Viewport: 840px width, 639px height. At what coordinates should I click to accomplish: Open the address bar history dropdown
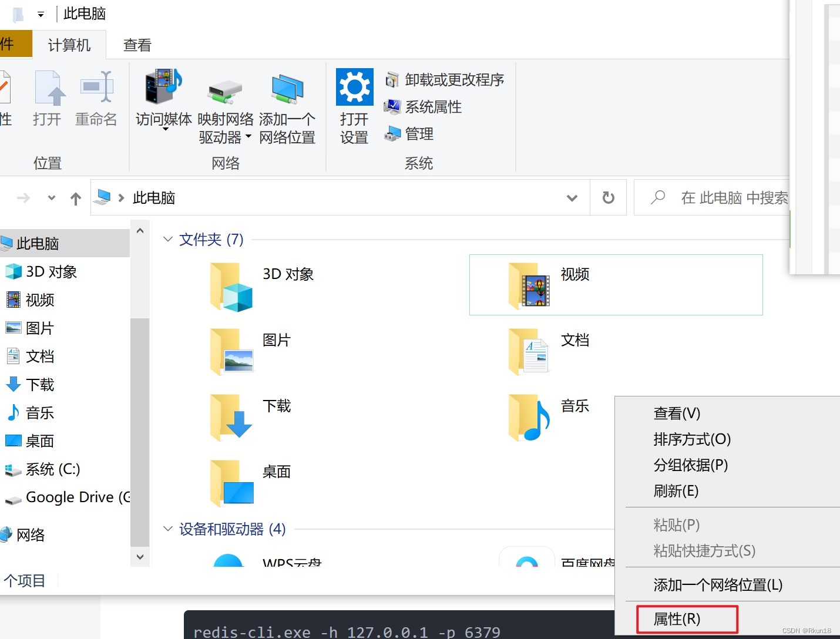(x=572, y=198)
